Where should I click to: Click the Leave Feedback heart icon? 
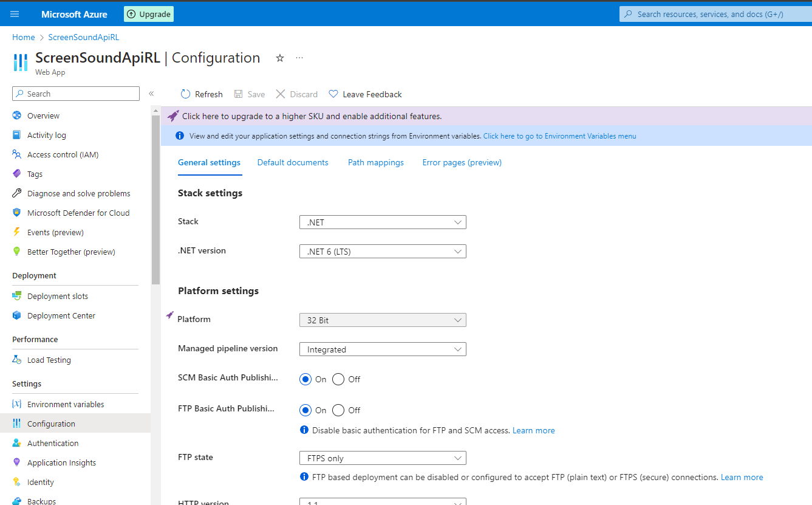pos(333,94)
